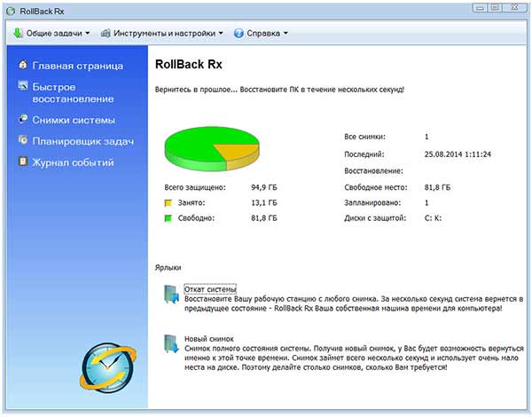This screenshot has width=532, height=417.
Task: Minimize the RollBack Rx window
Action: coord(480,8)
